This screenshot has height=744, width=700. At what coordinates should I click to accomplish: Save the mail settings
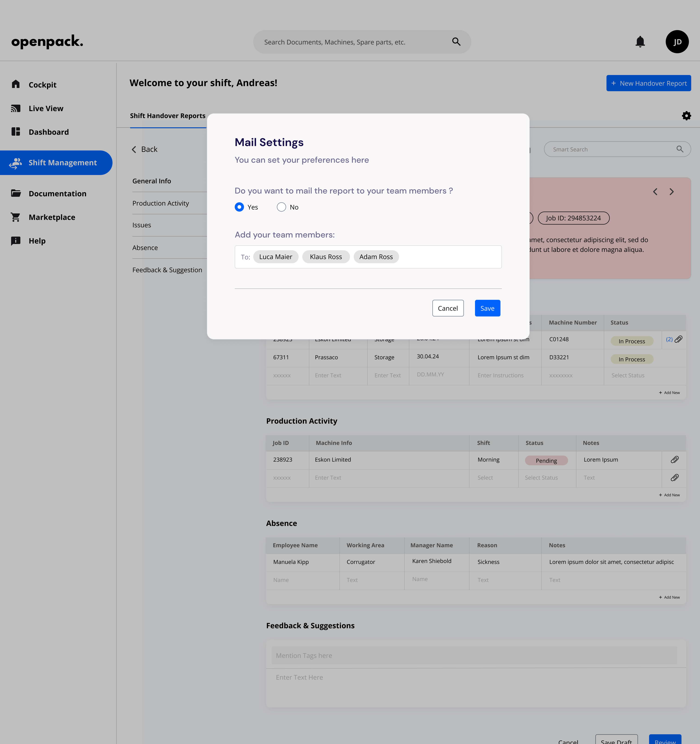pos(487,308)
